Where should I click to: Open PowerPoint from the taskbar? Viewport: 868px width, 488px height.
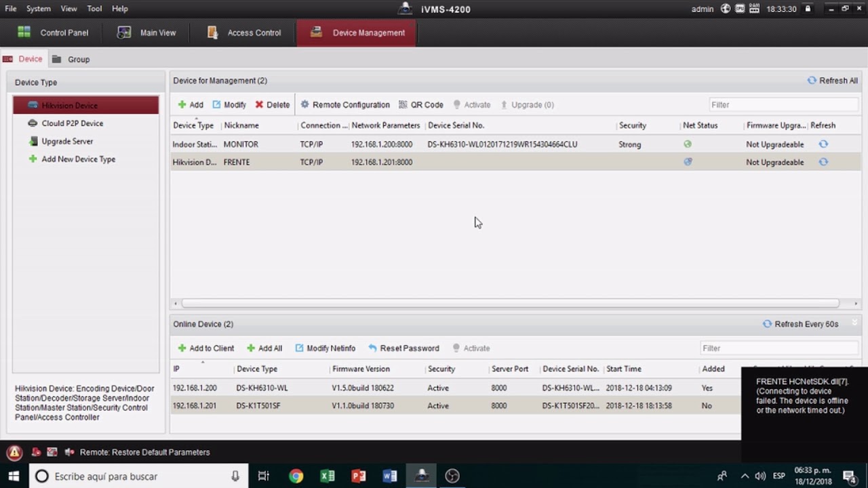click(x=359, y=476)
